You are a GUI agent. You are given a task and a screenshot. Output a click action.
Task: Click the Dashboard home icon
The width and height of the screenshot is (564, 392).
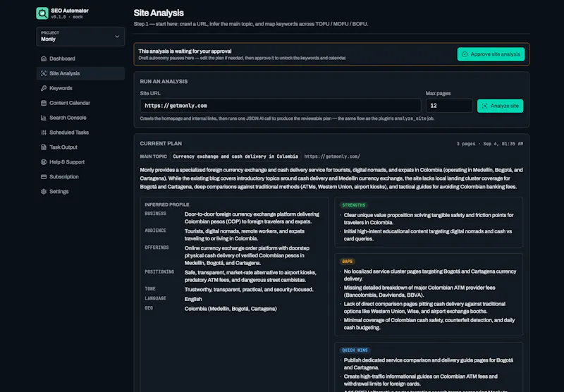point(44,59)
